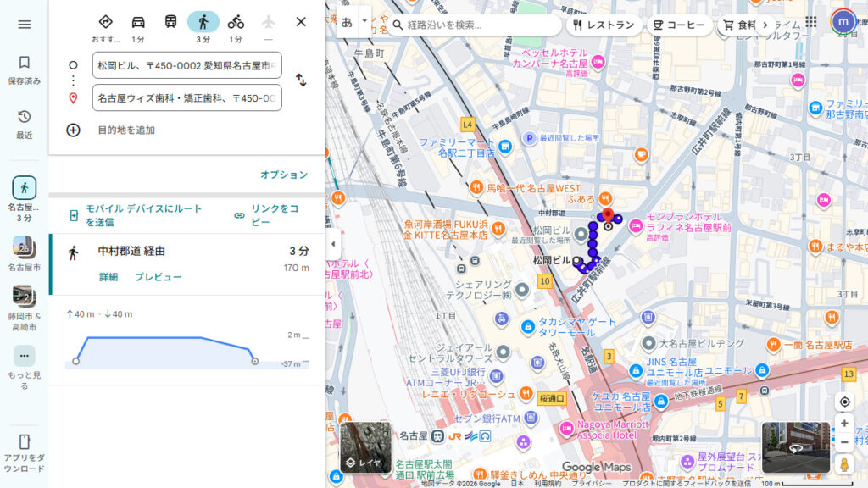Screen dimensions: 868x488
Task: Switch to the おすすめ recommended routes tab
Action: point(105,22)
